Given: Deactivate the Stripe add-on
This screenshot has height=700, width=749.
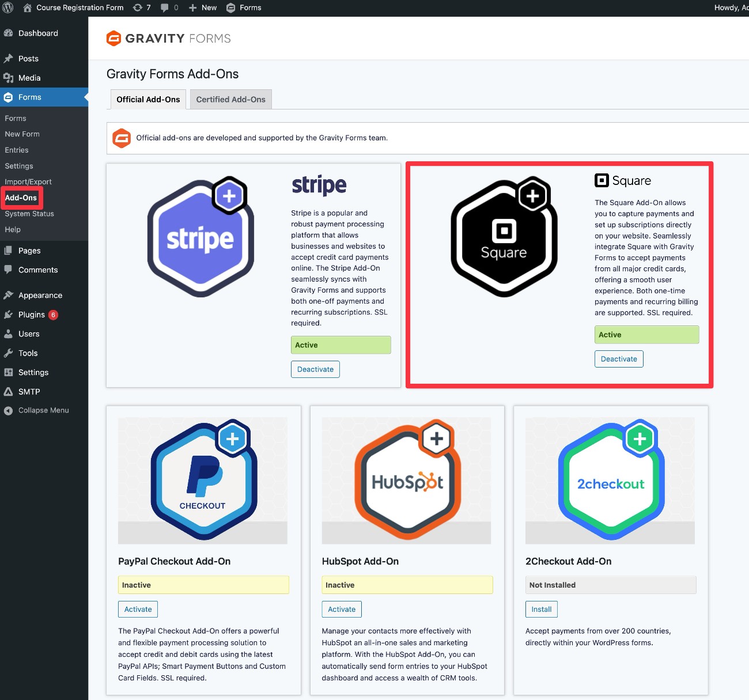Looking at the screenshot, I should click(x=315, y=369).
